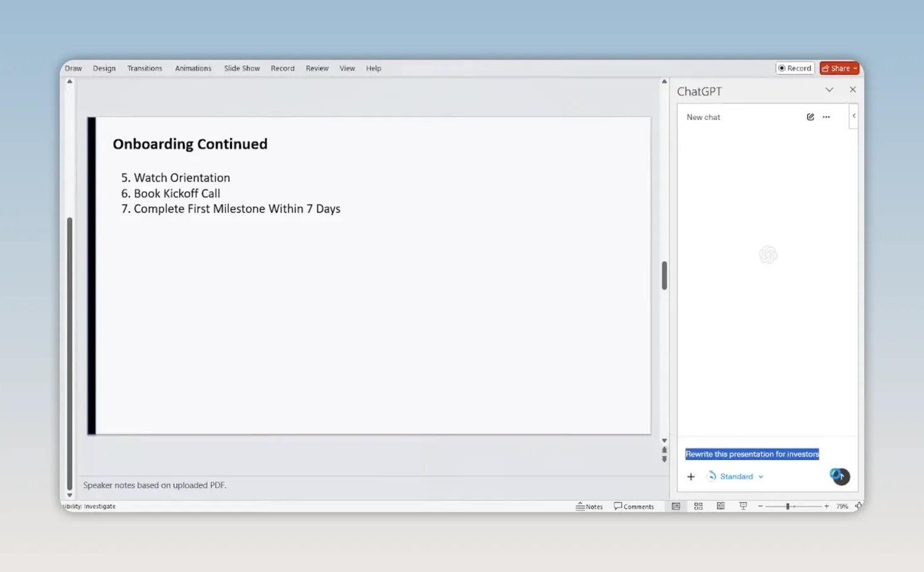This screenshot has height=572, width=924.
Task: Collapse the ChatGPT pane side arrow
Action: (x=854, y=116)
